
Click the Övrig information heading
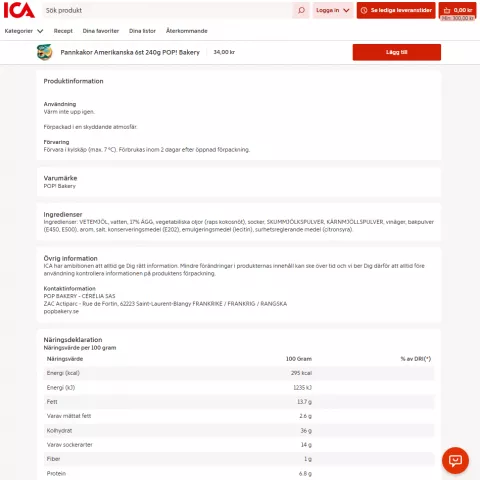[x=70, y=258]
